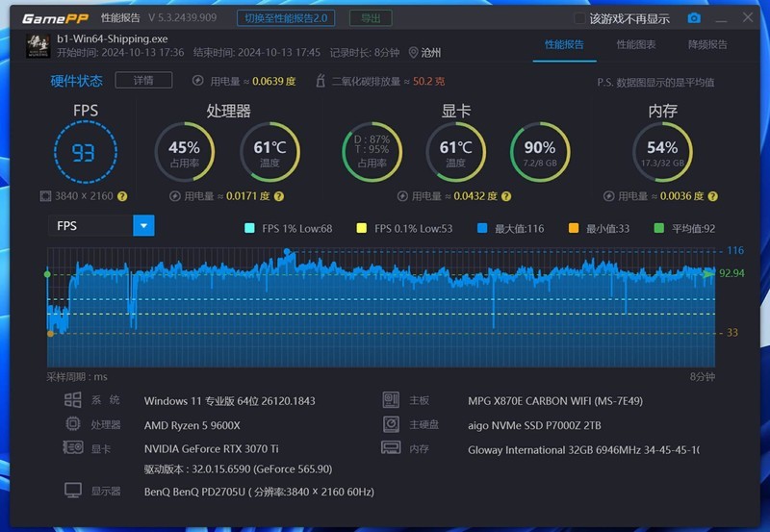This screenshot has width=770, height=532.
Task: Click the 导出 export button
Action: (x=371, y=18)
